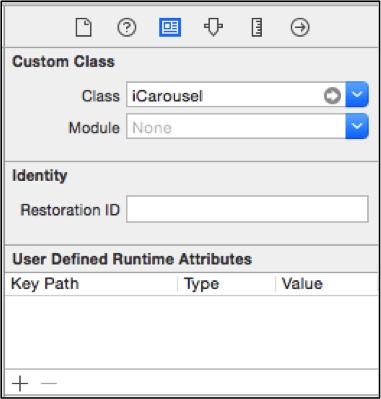The height and width of the screenshot is (399, 381).
Task: Open the Quick Help inspector
Action: [127, 27]
